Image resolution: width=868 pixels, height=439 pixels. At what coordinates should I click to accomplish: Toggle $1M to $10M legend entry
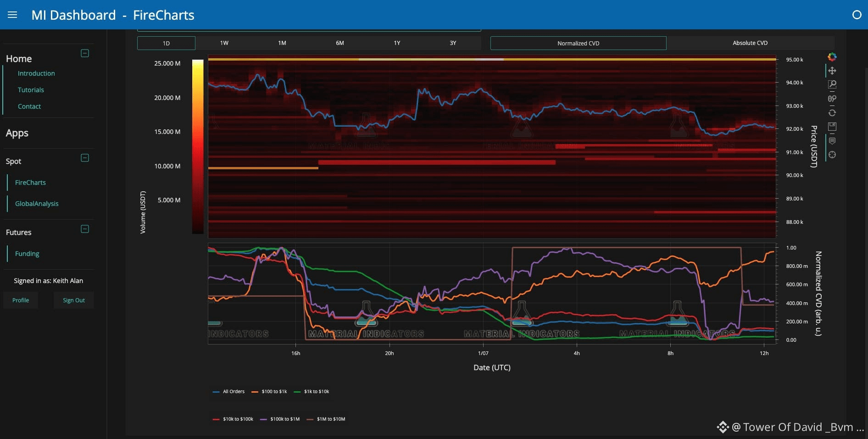[326, 419]
